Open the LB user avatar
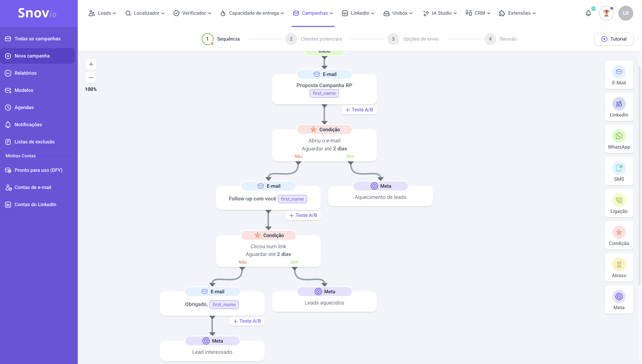This screenshot has width=642, height=364. [626, 13]
